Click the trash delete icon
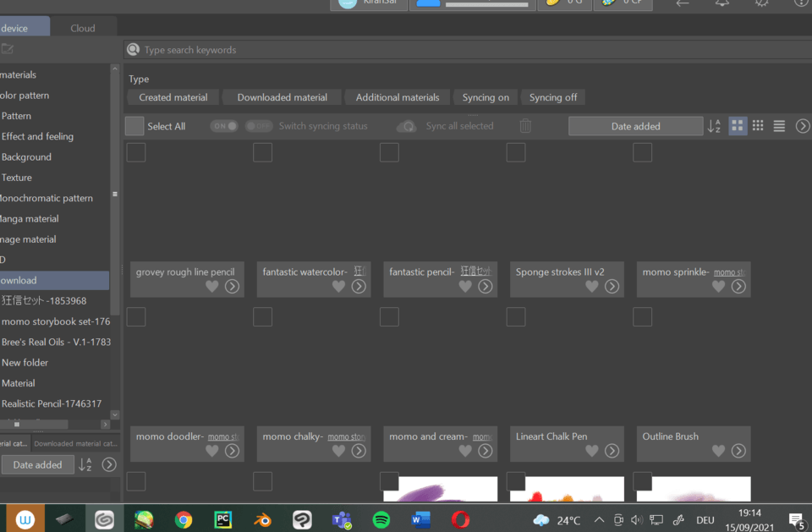This screenshot has width=812, height=532. point(525,126)
